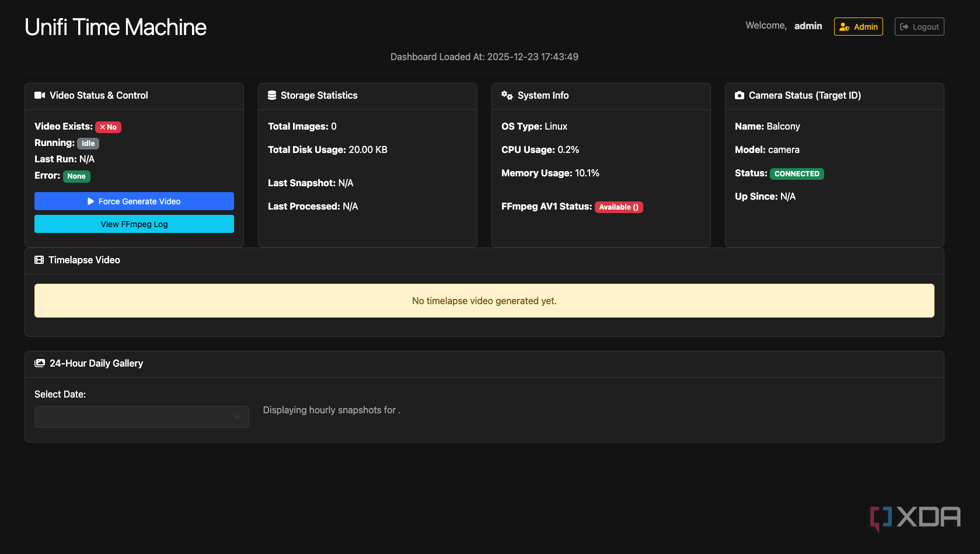Click 'Name: Balcony' camera name
Image resolution: width=980 pixels, height=554 pixels.
[x=768, y=127]
